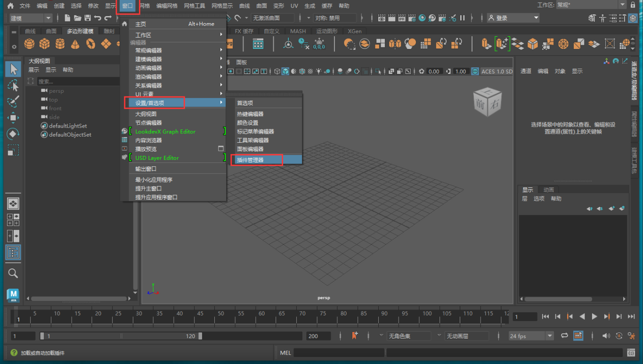The width and height of the screenshot is (643, 364).
Task: Click the Save Scene icon
Action: click(x=88, y=18)
